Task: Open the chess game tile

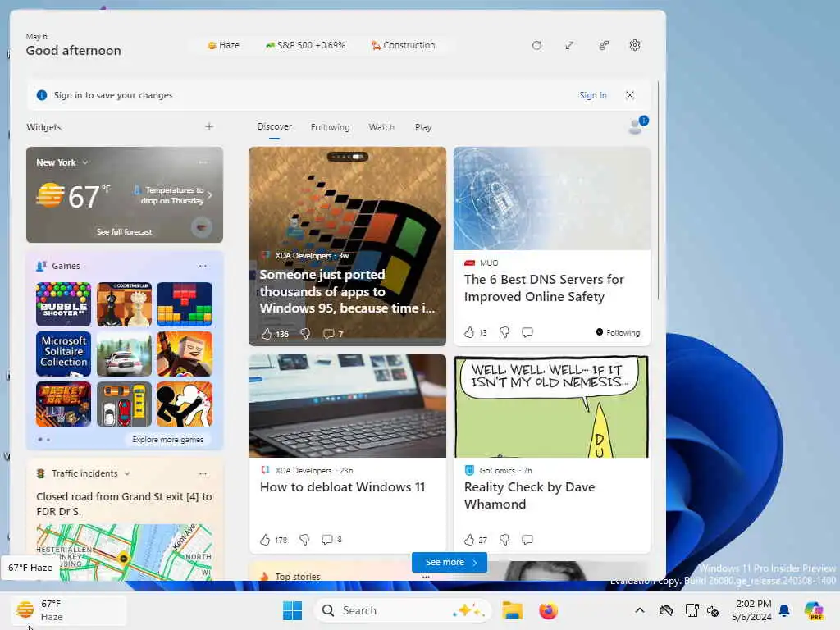Action: click(x=125, y=304)
